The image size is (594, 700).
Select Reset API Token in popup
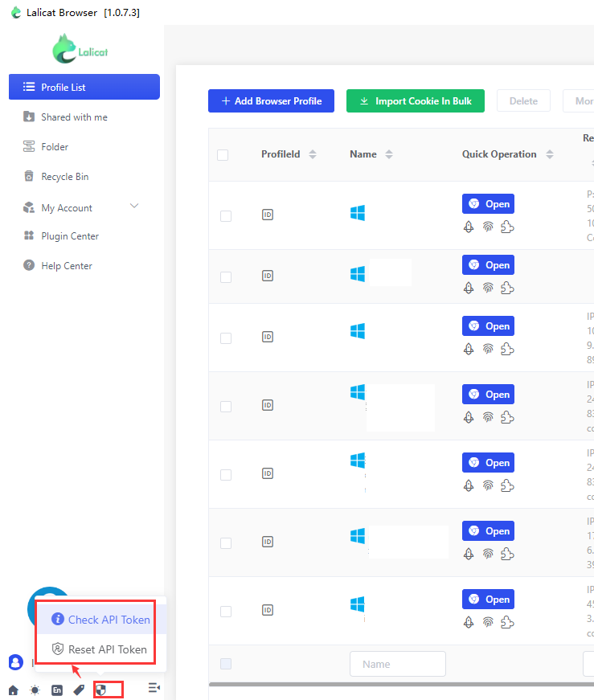click(x=101, y=649)
